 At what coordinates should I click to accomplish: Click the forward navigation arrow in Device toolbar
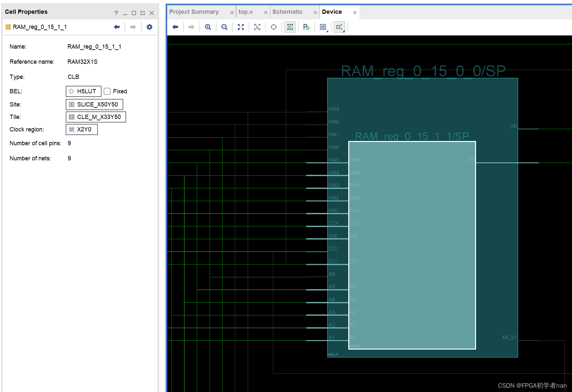pyautogui.click(x=192, y=27)
